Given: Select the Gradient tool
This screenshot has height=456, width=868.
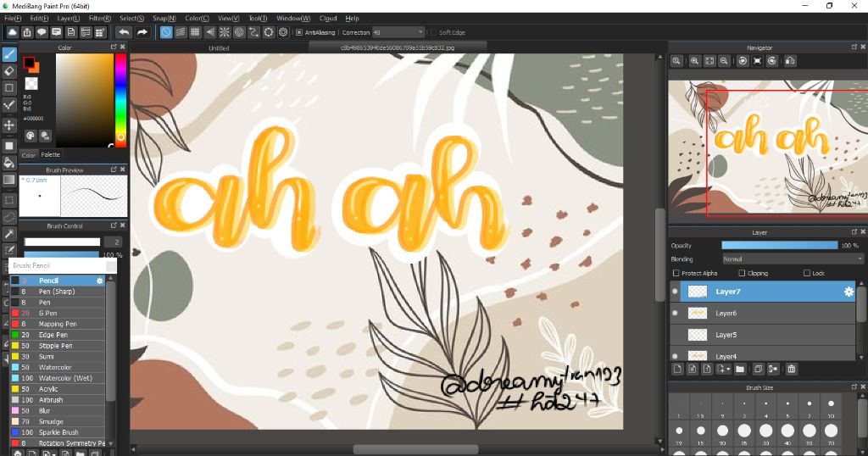Looking at the screenshot, I should [8, 180].
